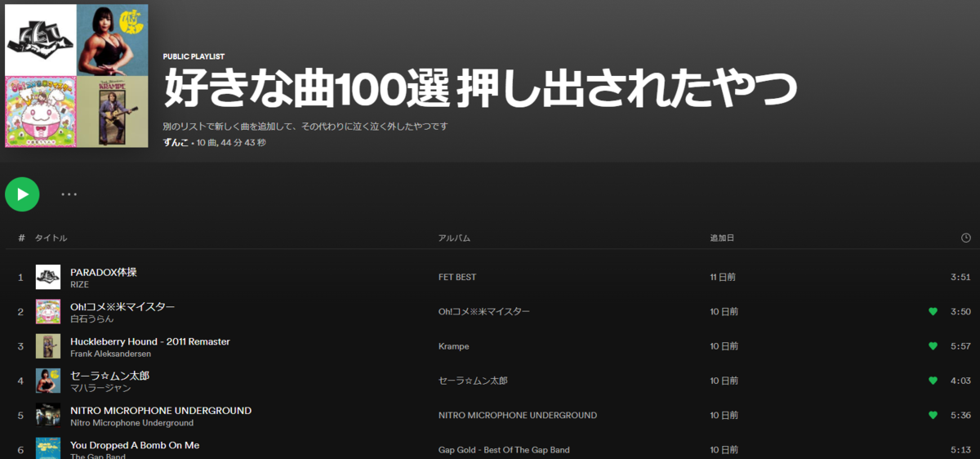Click You Dropped A Bomb On Me cover art
980x459 pixels.
(x=48, y=448)
